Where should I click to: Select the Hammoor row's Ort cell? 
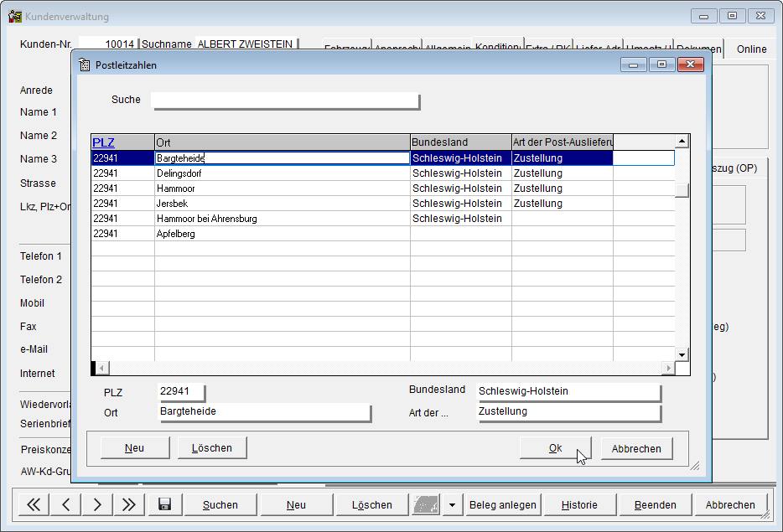(x=283, y=189)
